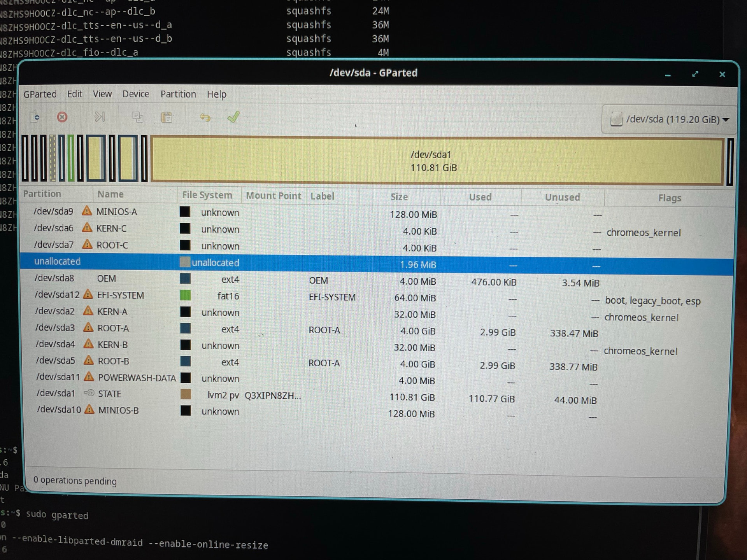Click the key icon on /dev/sda1 row
Screen dimensions: 747x560
pyautogui.click(x=89, y=393)
